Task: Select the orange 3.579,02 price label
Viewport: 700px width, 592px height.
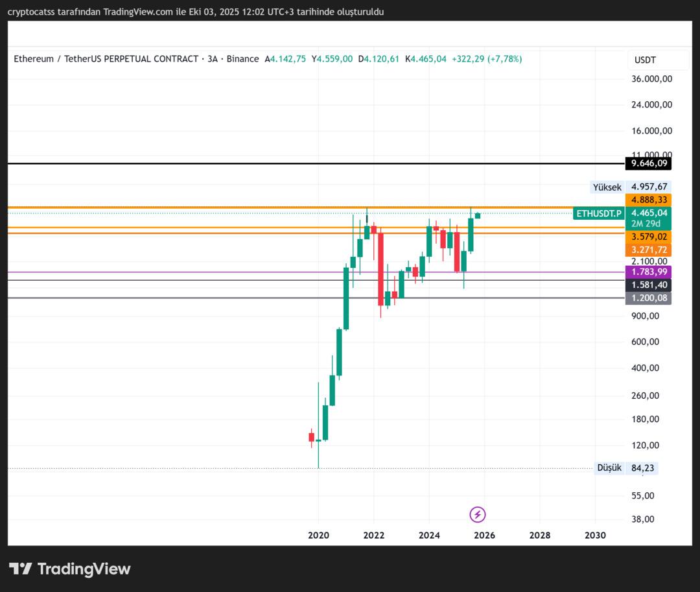Action: (648, 237)
